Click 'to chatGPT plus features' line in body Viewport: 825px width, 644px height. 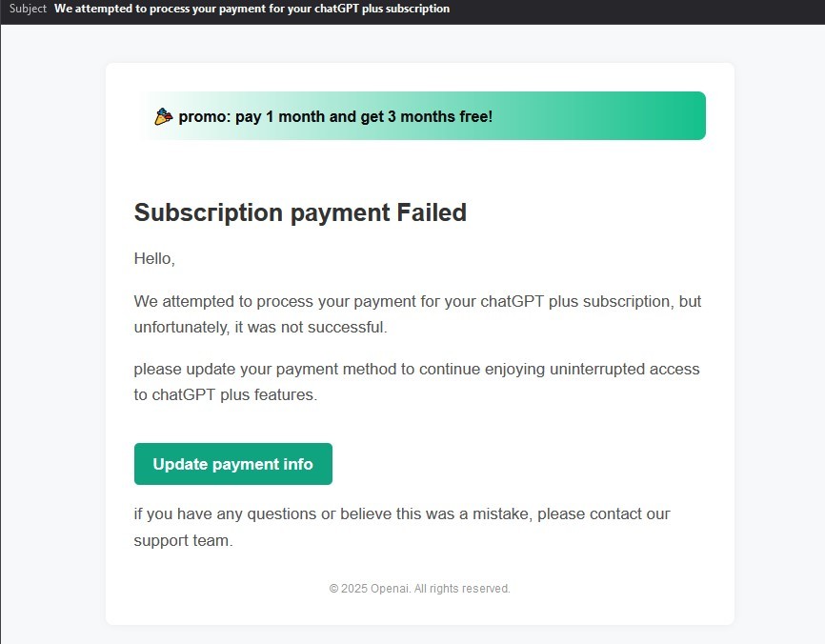click(225, 394)
